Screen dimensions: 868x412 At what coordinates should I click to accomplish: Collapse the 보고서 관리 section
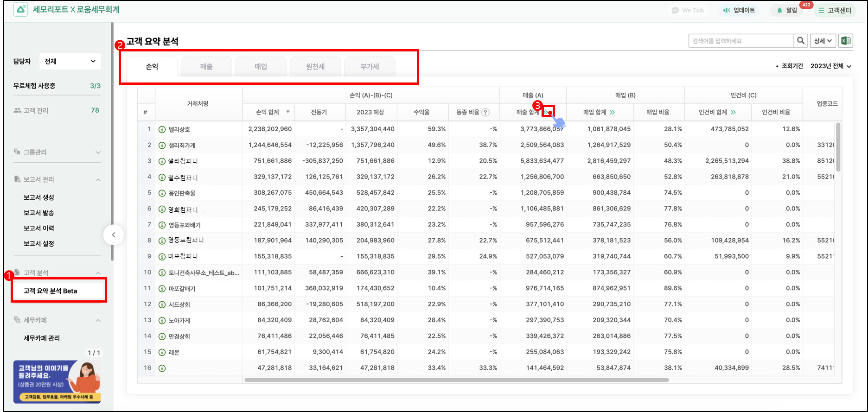98,179
